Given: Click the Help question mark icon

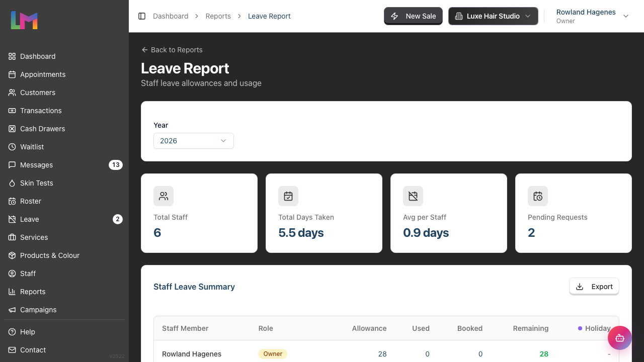Looking at the screenshot, I should [x=12, y=332].
